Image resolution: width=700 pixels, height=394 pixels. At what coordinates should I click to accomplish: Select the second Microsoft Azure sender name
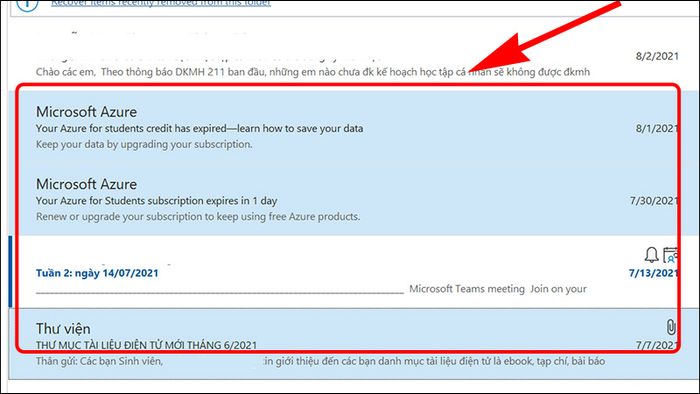87,184
